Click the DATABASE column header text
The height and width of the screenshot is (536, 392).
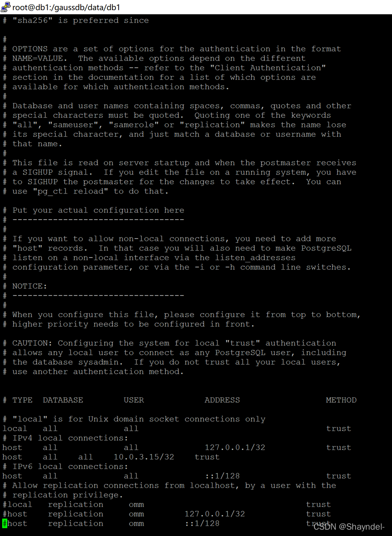63,400
